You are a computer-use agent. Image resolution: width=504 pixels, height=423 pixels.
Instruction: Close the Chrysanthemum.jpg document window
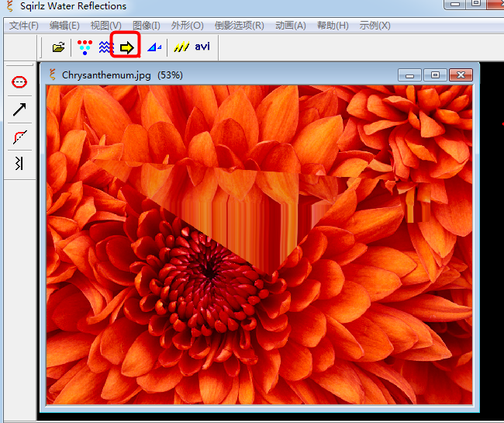pos(461,75)
